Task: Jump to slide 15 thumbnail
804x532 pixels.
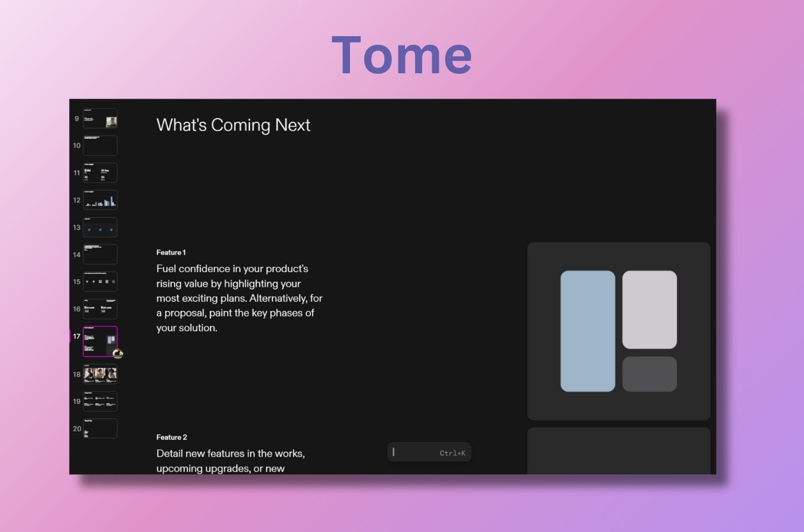Action: click(x=100, y=281)
